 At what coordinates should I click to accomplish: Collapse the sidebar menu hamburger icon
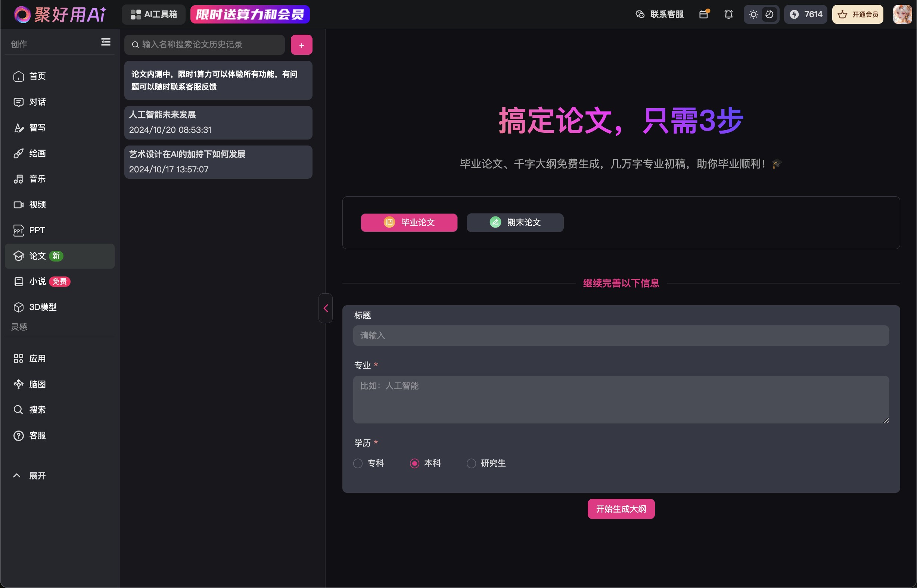(x=106, y=42)
